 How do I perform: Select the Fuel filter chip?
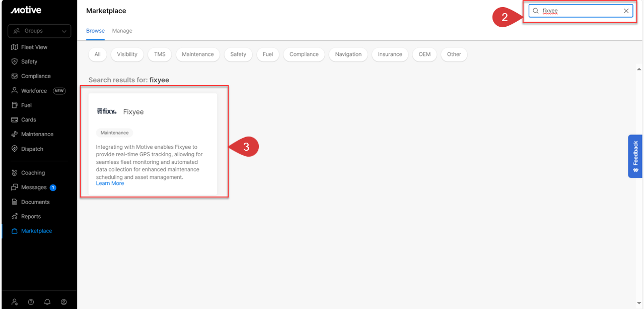pos(268,54)
